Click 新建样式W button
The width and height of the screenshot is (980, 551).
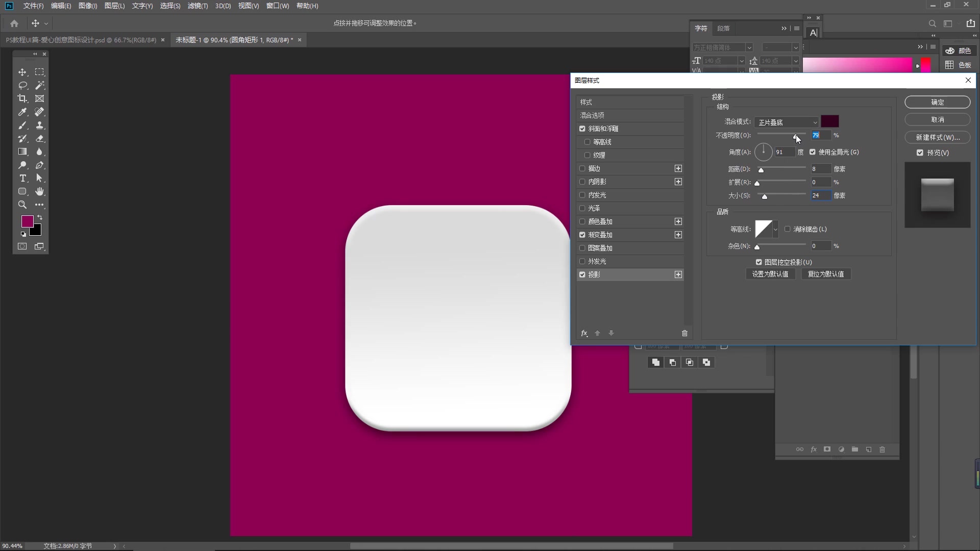pos(938,137)
